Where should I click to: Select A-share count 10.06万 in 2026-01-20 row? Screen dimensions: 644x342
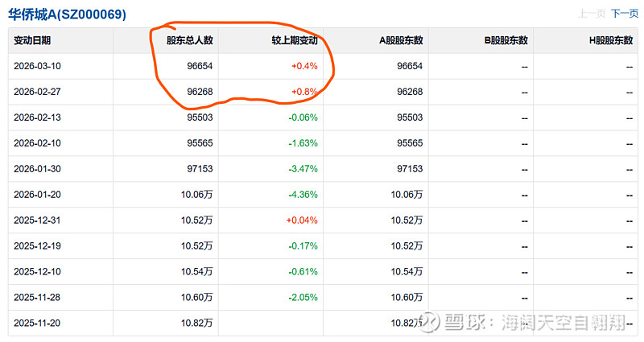pyautogui.click(x=407, y=194)
